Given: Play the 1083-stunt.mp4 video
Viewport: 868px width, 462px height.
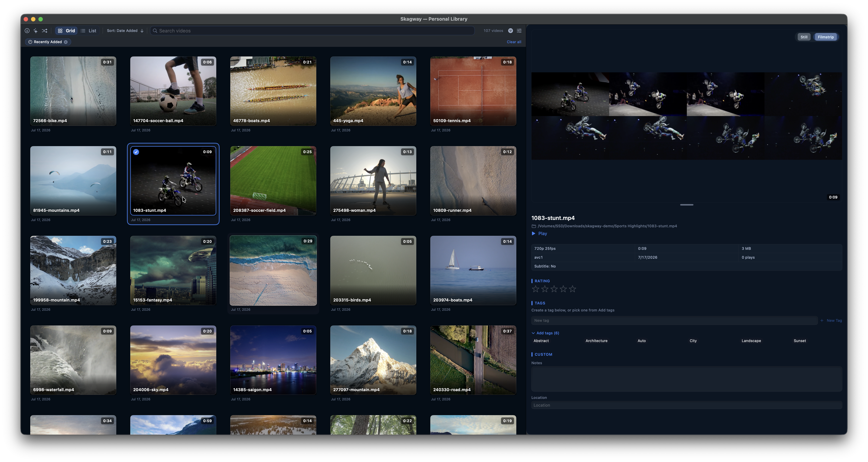Looking at the screenshot, I should 539,234.
